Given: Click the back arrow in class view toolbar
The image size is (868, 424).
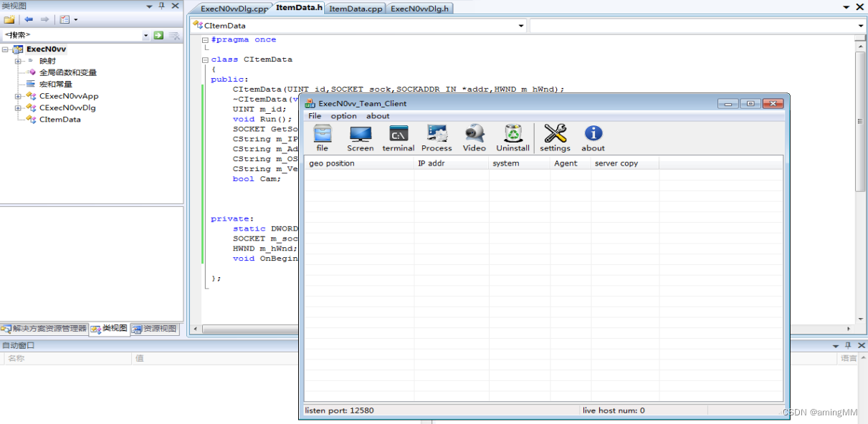Looking at the screenshot, I should (29, 19).
